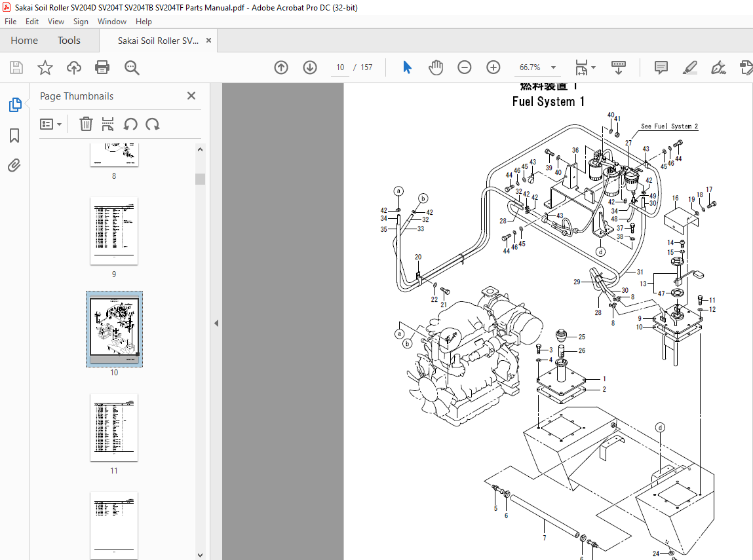Delete selected page thumbnail
Screen dimensions: 753x560
pos(86,124)
